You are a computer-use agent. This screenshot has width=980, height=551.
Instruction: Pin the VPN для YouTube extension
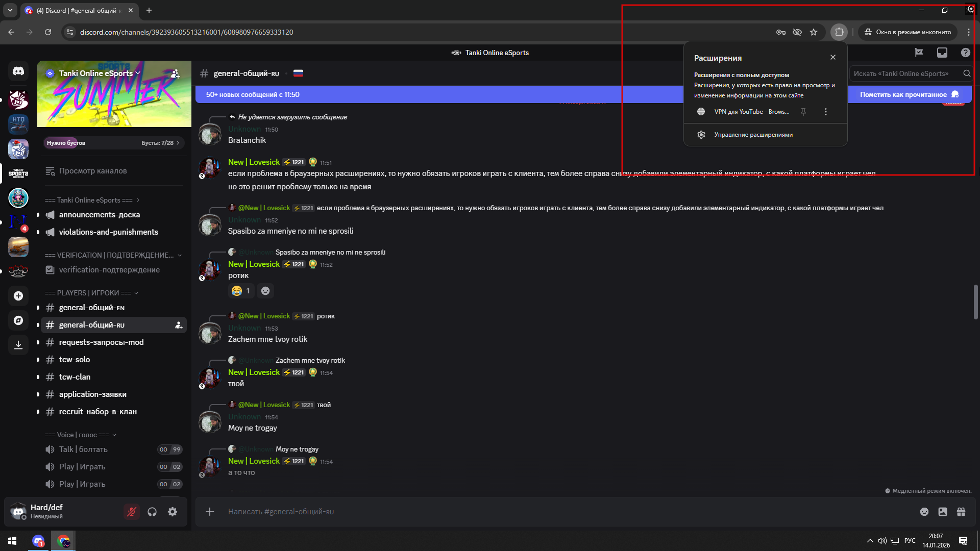pyautogui.click(x=803, y=112)
